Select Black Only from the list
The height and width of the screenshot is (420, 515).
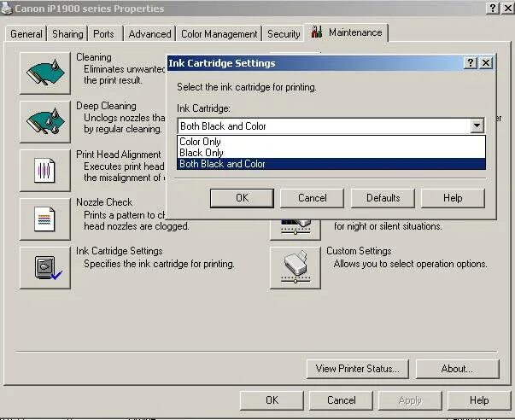331,153
